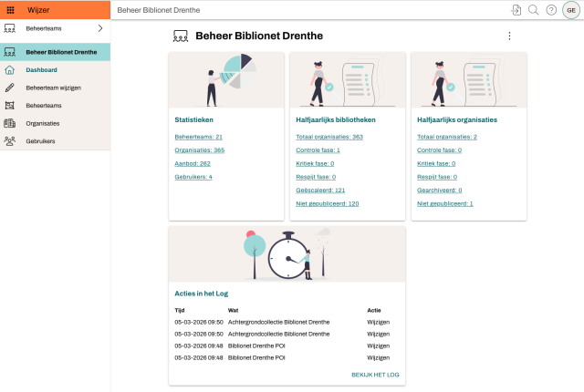Click the Organisaties building icon in sidebar
Image resolution: width=584 pixels, height=392 pixels.
[x=10, y=123]
